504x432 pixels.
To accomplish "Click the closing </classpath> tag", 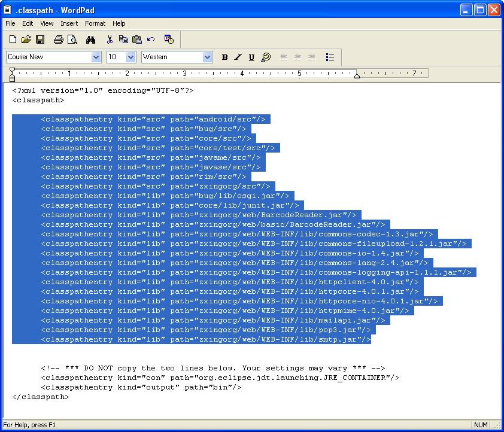I will 41,397.
